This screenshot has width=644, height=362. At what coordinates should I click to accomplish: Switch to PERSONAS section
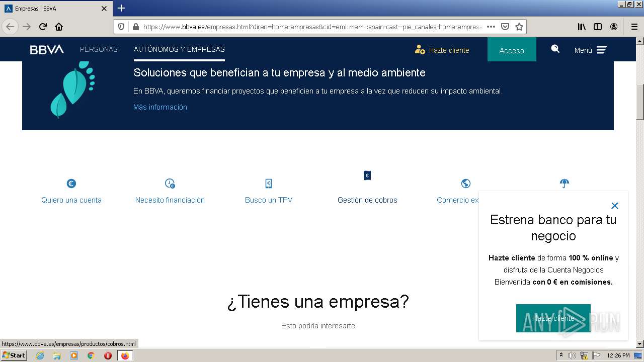(x=99, y=49)
